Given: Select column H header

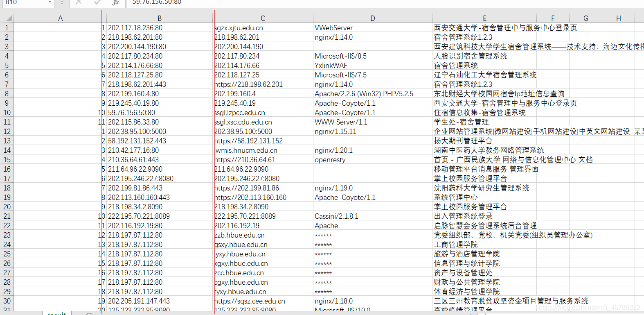Looking at the screenshot, I should pos(618,18).
